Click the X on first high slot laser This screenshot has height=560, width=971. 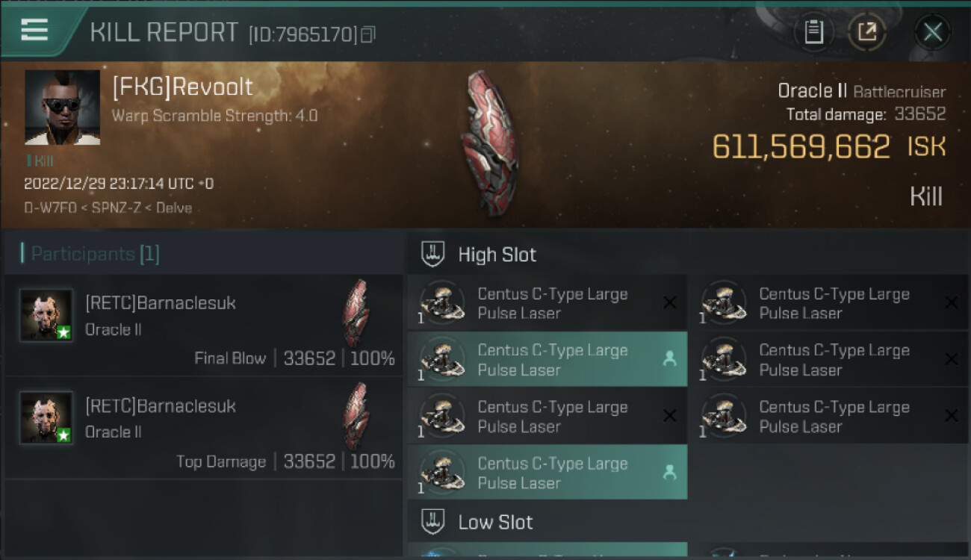(670, 302)
